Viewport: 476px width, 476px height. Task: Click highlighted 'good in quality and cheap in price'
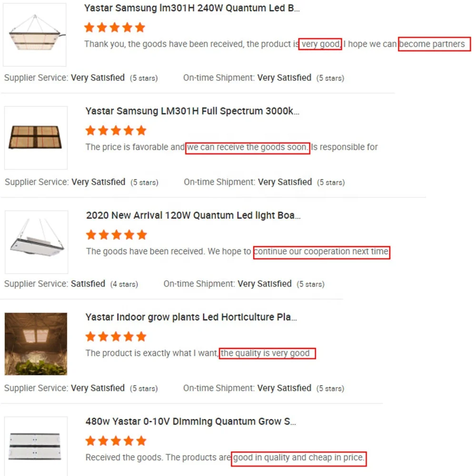(x=299, y=458)
